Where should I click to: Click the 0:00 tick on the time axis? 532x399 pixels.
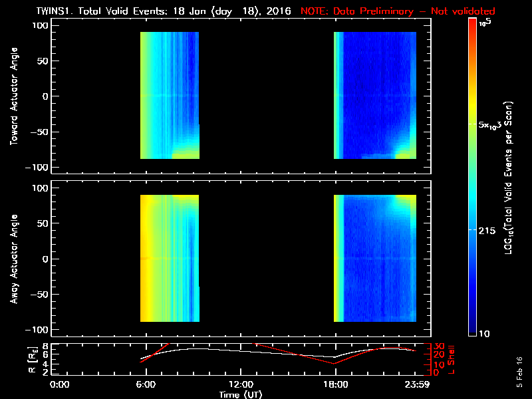click(60, 384)
